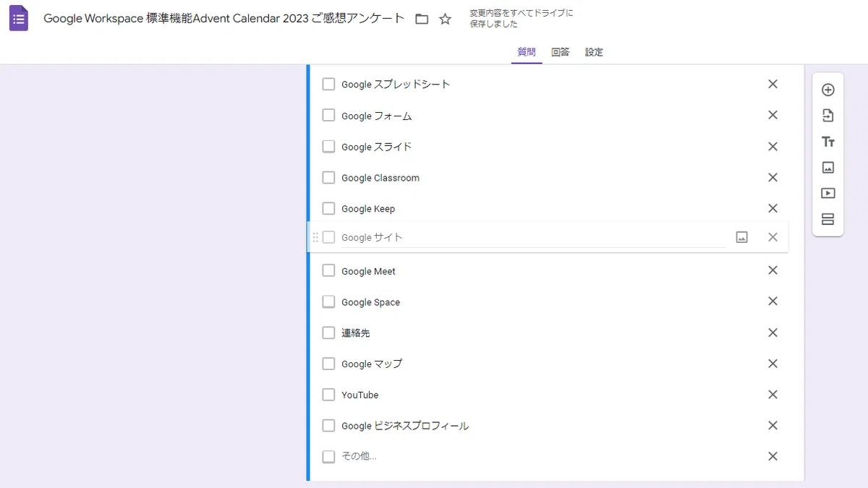868x488 pixels.
Task: Remove the 連絡先 option
Action: pos(773,333)
